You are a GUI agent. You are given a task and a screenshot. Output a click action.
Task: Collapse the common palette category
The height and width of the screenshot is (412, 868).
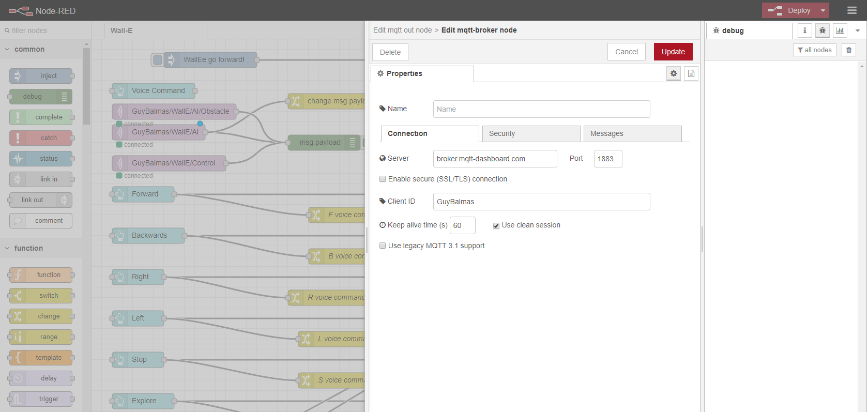[41, 49]
